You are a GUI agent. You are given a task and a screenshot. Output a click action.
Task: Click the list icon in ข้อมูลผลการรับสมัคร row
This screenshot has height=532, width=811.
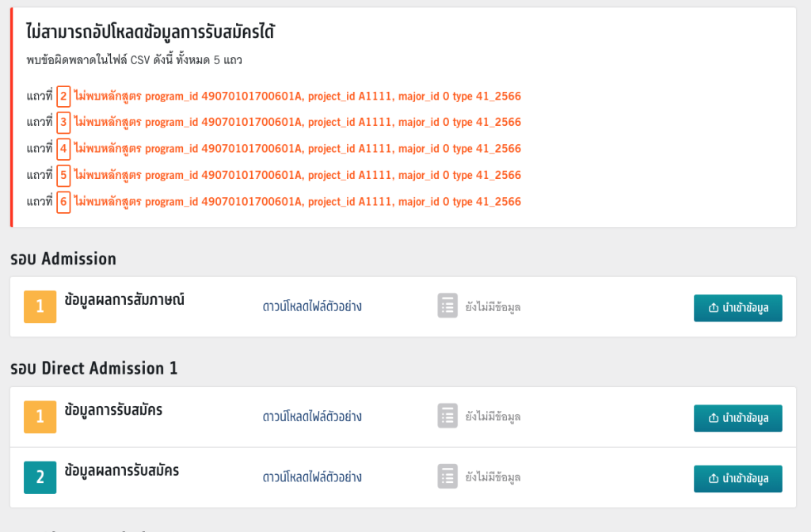(x=447, y=477)
